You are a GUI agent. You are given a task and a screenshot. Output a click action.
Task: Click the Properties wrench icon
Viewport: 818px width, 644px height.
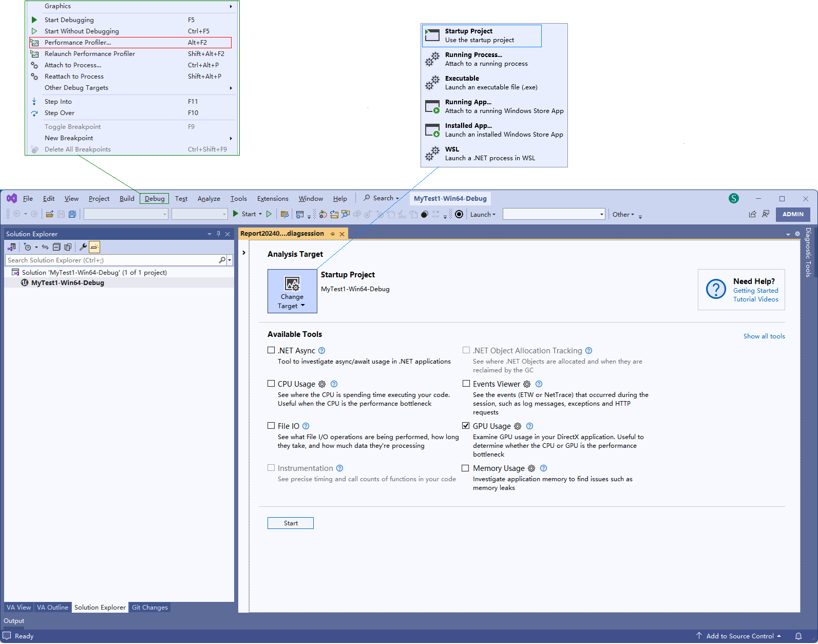pyautogui.click(x=83, y=247)
